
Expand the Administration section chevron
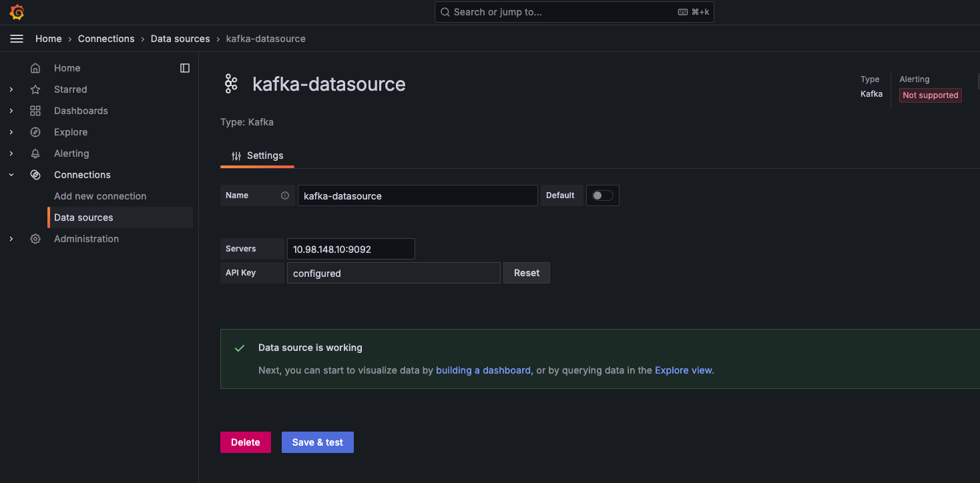[x=11, y=239]
